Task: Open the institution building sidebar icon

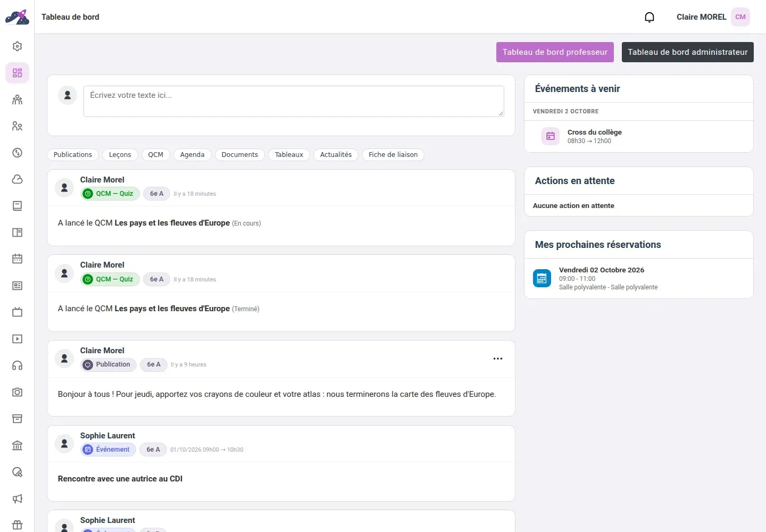Action: coord(17,445)
